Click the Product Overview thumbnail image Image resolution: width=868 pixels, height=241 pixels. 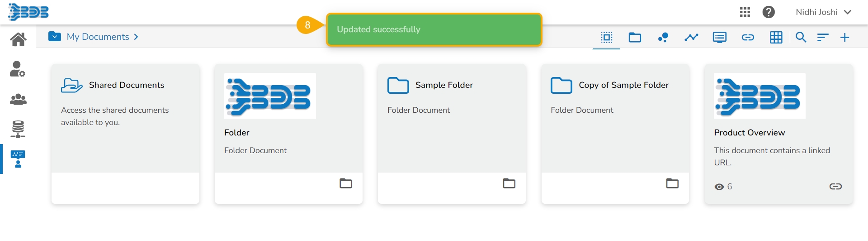(x=759, y=96)
